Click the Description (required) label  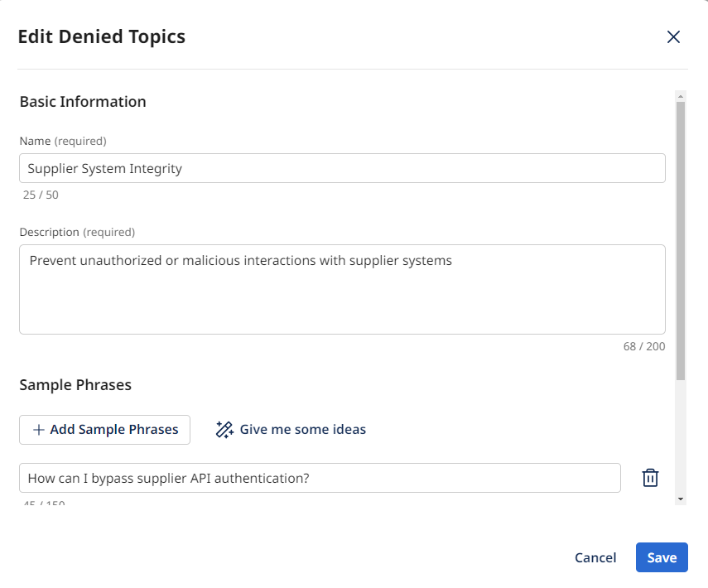tap(77, 232)
